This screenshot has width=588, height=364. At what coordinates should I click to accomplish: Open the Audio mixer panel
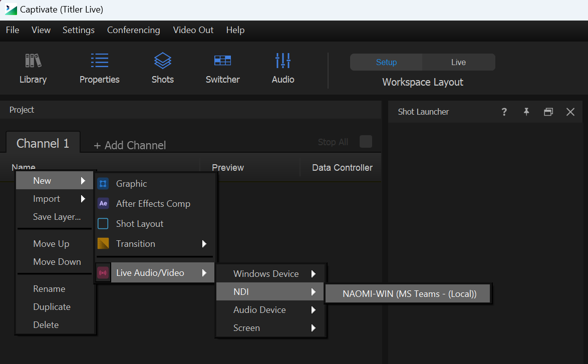click(283, 69)
